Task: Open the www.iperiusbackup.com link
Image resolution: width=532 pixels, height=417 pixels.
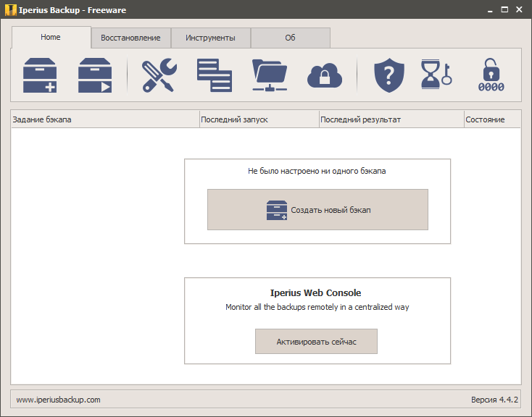Action: pos(59,400)
